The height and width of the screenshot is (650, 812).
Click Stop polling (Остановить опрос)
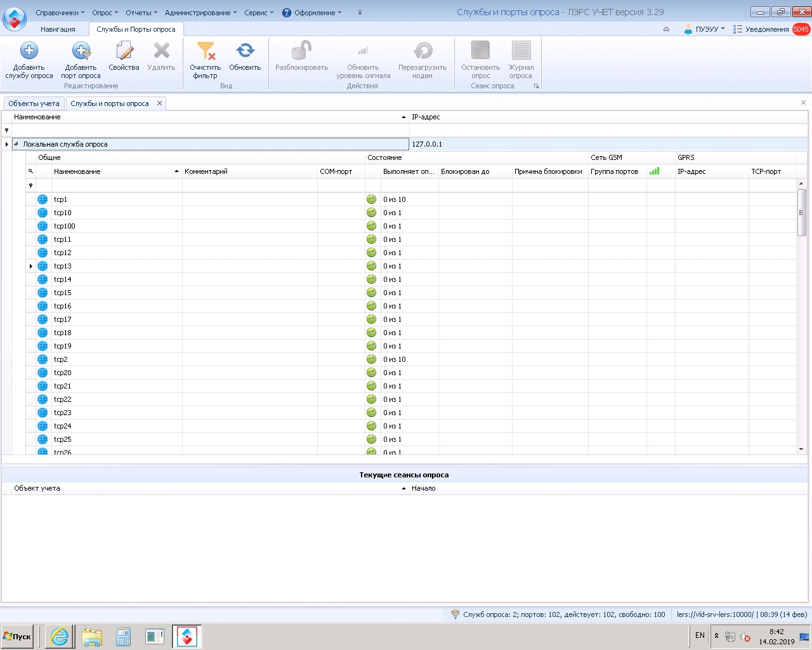[480, 60]
